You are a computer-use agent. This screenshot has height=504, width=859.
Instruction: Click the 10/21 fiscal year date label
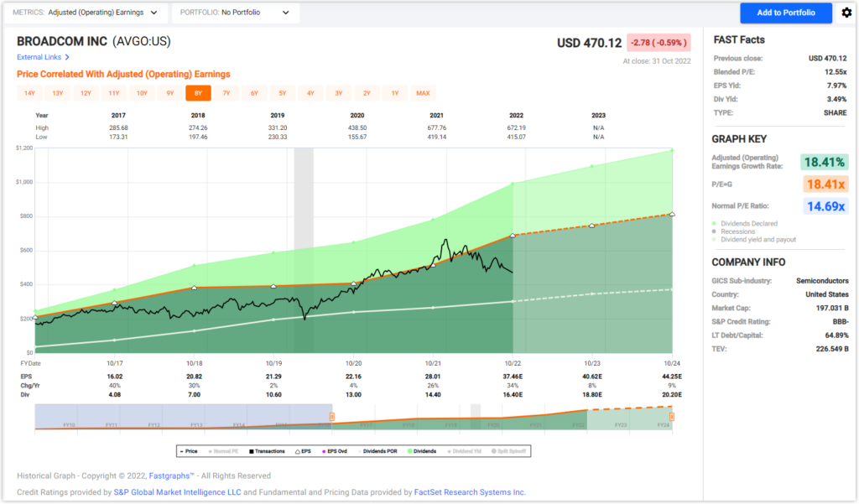(x=433, y=364)
